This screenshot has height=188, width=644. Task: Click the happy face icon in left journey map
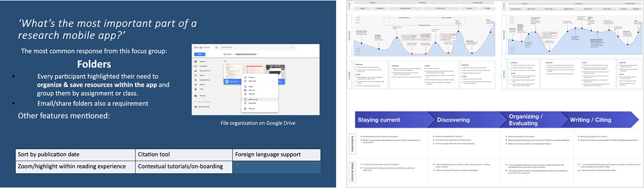[x=358, y=19]
